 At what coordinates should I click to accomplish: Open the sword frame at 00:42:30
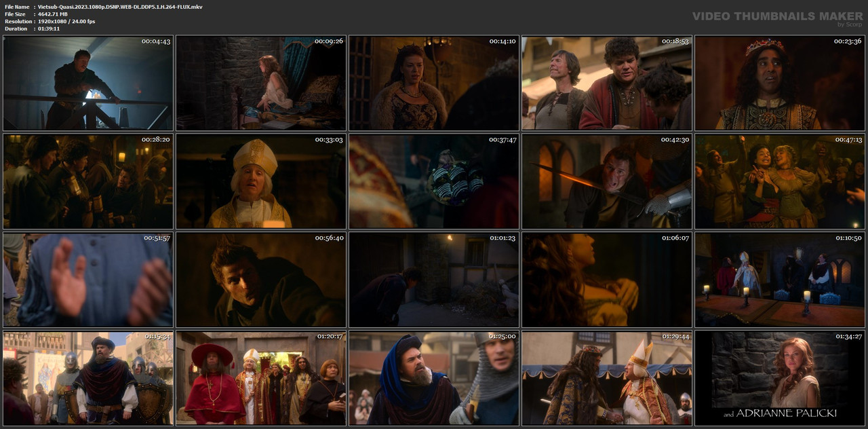tap(607, 181)
